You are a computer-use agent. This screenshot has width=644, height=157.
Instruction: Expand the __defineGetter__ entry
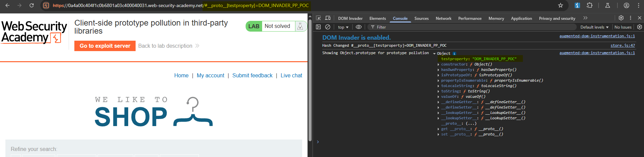(438, 102)
